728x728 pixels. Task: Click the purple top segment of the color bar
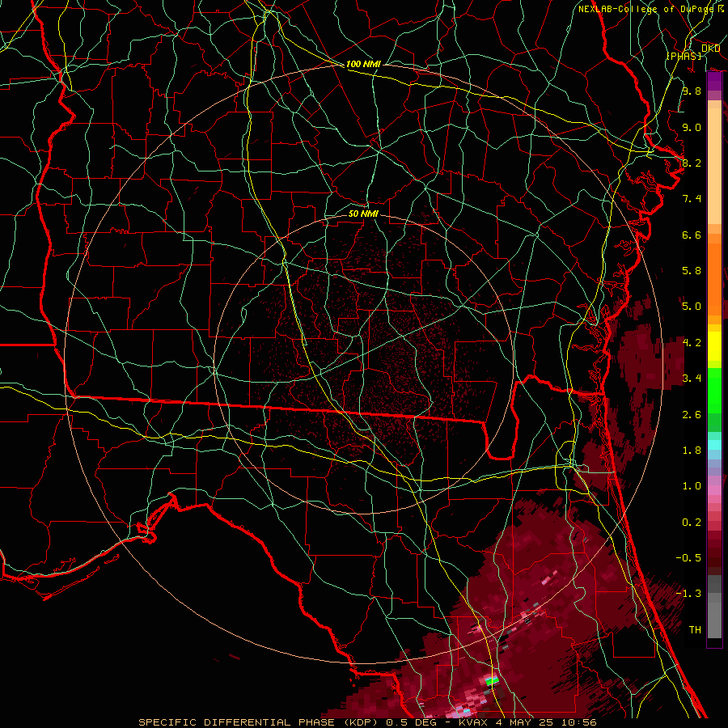click(714, 82)
